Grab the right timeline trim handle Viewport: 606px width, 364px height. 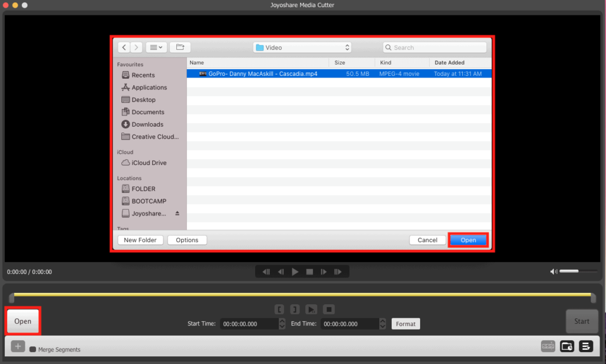593,298
